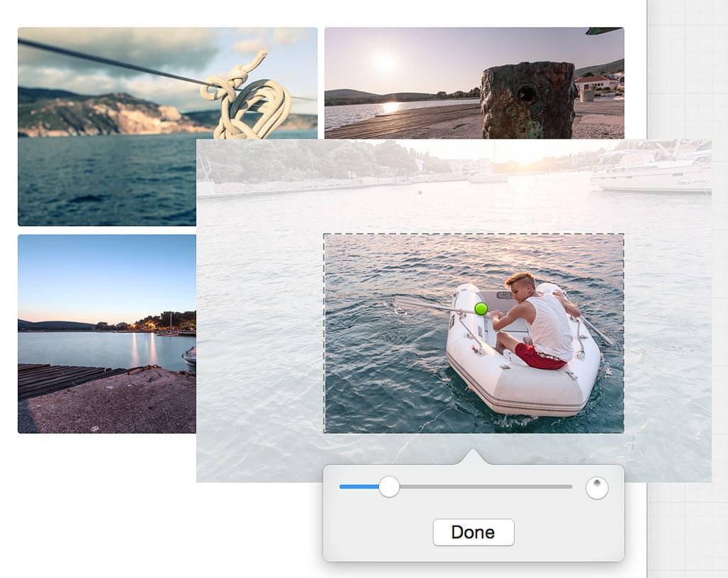Image resolution: width=728 pixels, height=578 pixels.
Task: Click inside the dashed crop frame
Action: tap(473, 333)
